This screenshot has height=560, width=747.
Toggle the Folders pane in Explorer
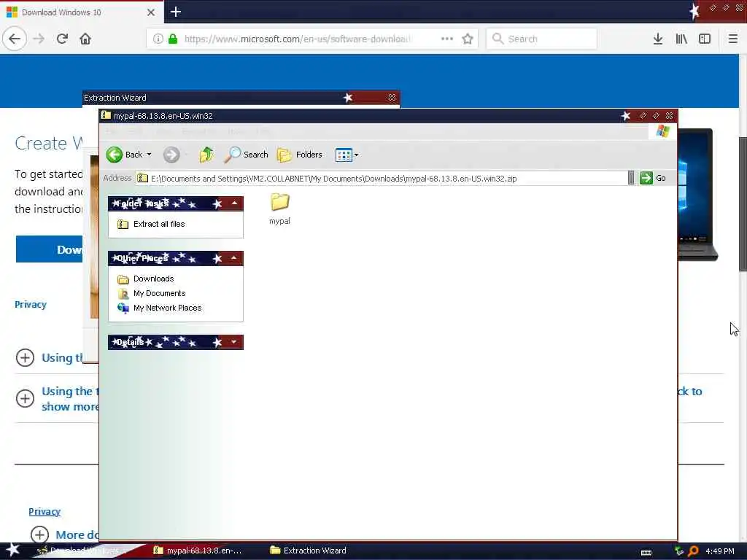tap(300, 155)
